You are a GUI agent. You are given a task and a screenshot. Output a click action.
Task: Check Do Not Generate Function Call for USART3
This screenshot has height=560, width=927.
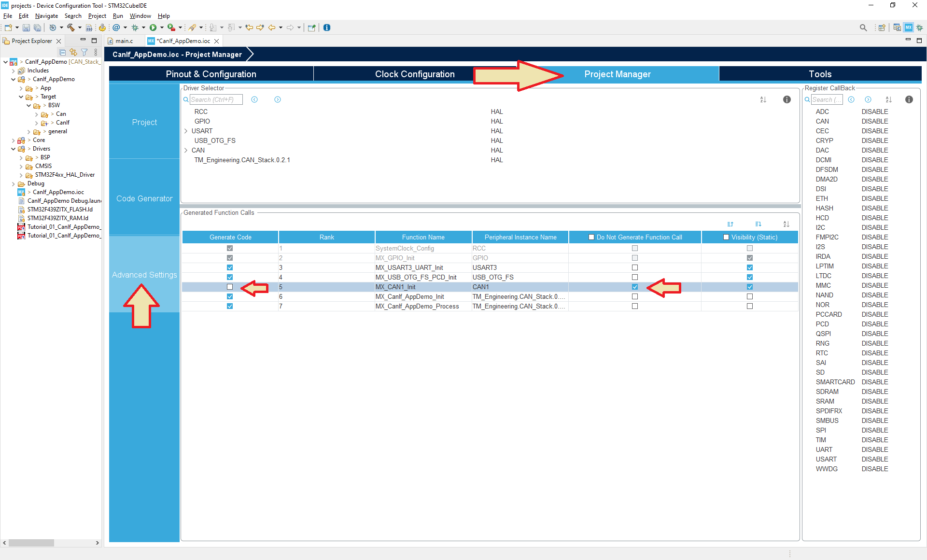635,267
